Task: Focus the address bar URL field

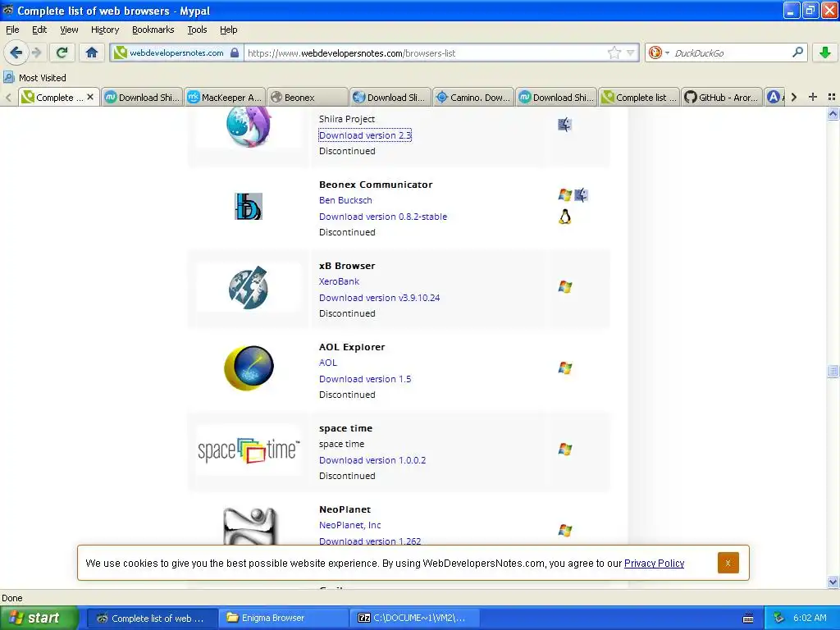Action: click(x=426, y=52)
